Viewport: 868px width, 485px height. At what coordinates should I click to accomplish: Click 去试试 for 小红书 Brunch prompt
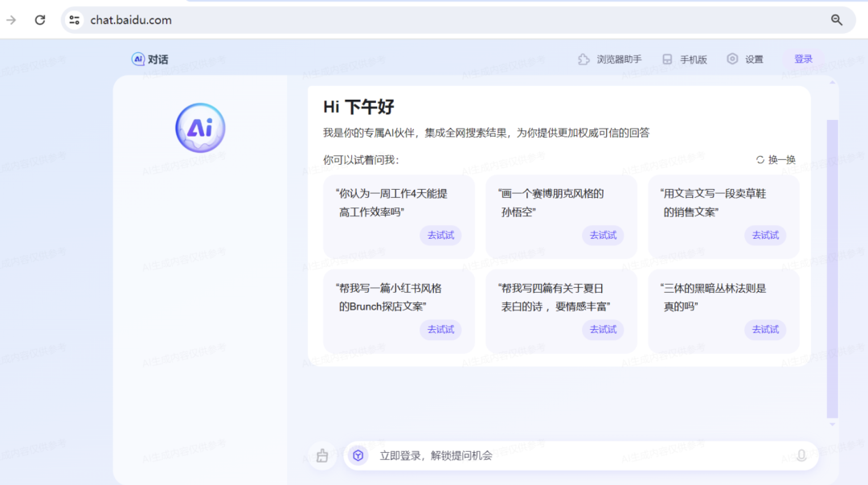click(440, 330)
